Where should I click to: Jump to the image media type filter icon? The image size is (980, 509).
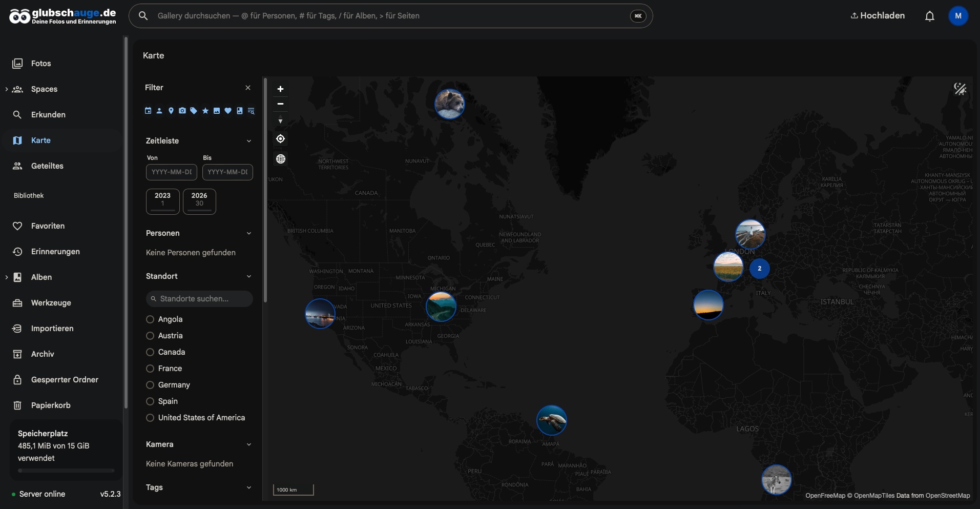[x=217, y=111]
